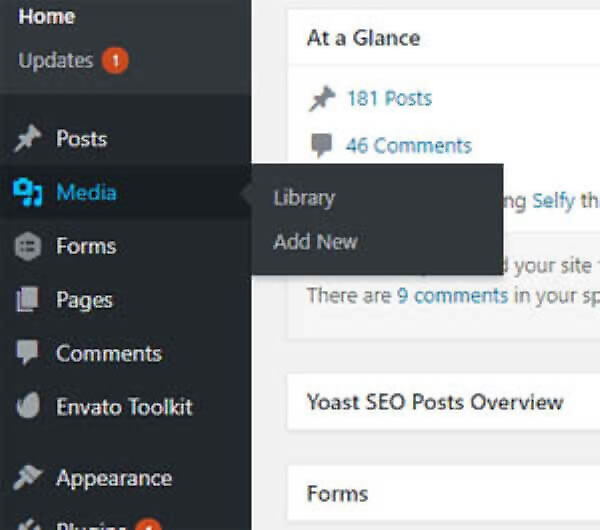Open the 46 Comments link
The height and width of the screenshot is (530, 600).
pyautogui.click(x=408, y=146)
